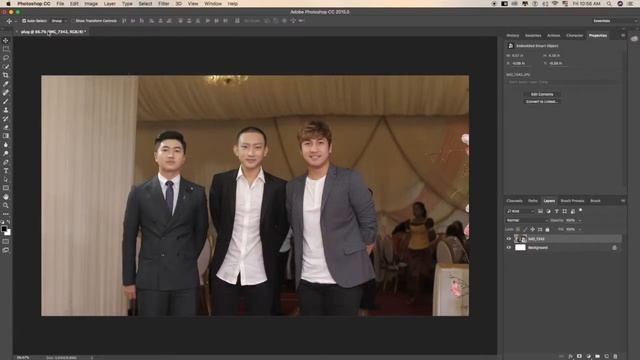Select the Quick Selection tool
The height and width of the screenshot is (360, 640).
pos(6,67)
